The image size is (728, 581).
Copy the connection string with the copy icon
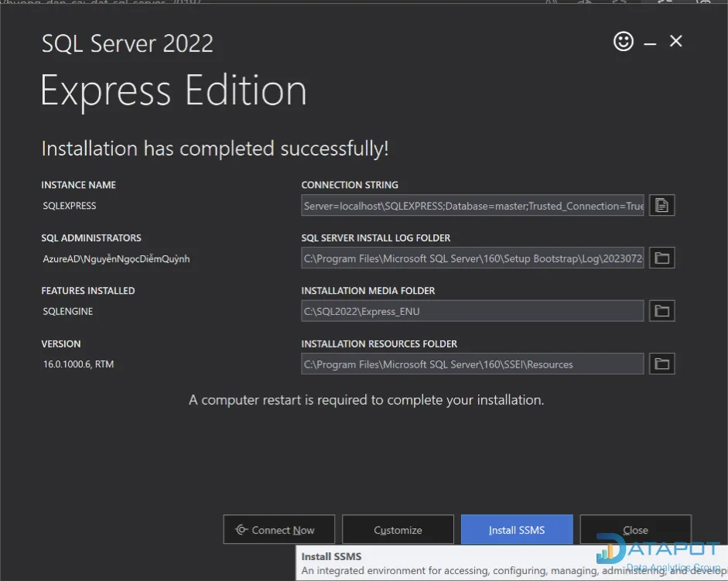[x=661, y=205]
